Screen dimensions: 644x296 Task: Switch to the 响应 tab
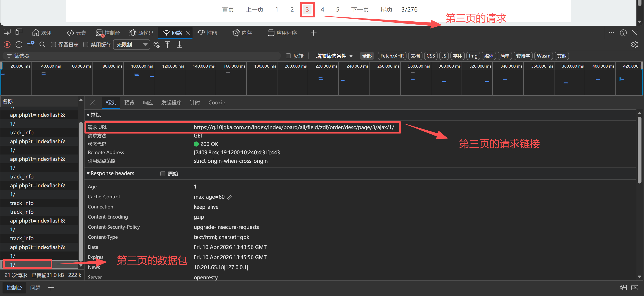(148, 102)
